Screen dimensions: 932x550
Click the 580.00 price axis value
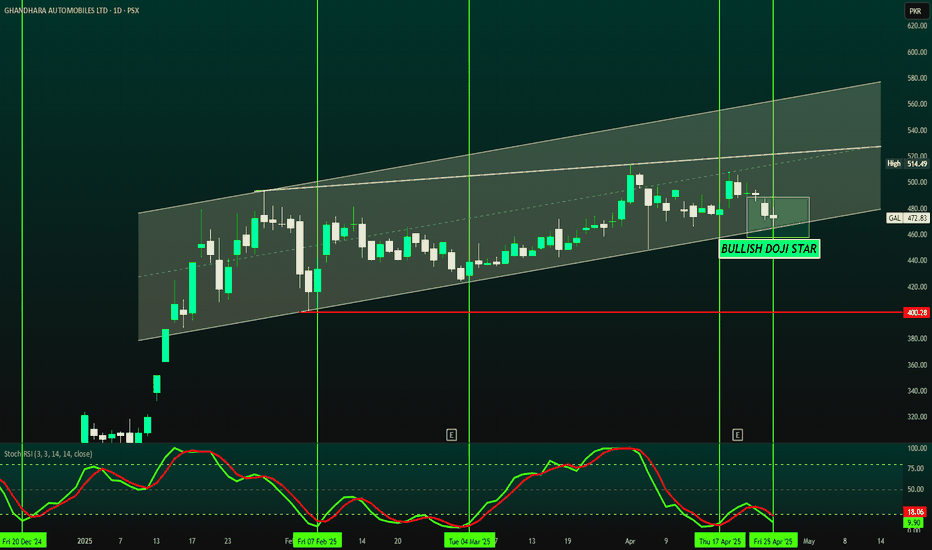(x=917, y=78)
